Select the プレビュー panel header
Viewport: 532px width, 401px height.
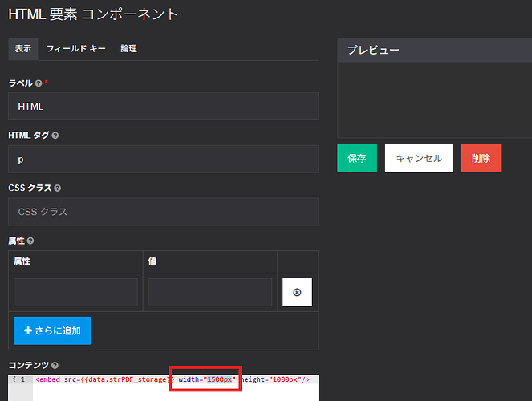(435, 51)
